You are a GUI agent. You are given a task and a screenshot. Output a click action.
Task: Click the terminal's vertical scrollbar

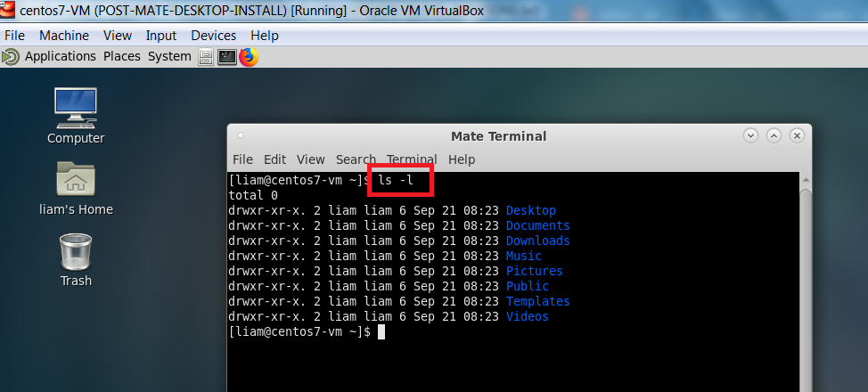click(805, 267)
